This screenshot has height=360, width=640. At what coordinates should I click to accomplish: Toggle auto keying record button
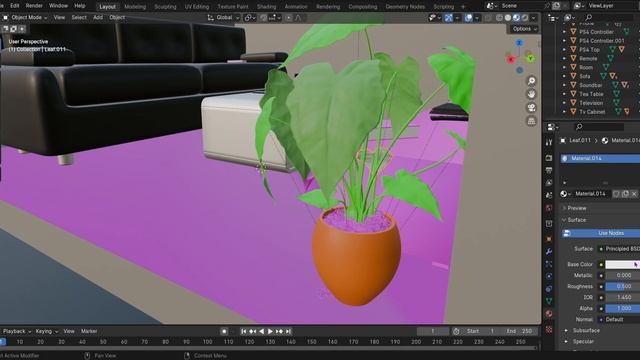(x=224, y=331)
